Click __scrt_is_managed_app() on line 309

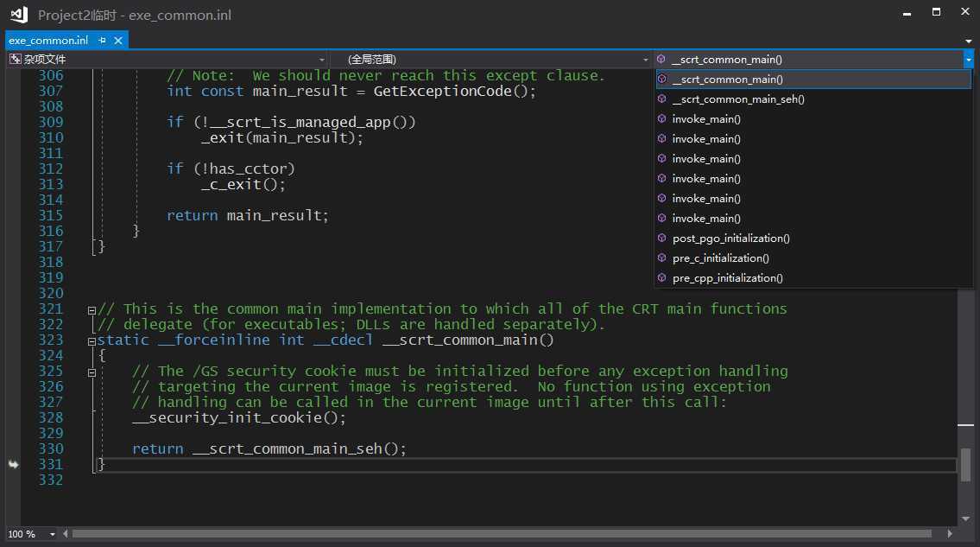(309, 123)
